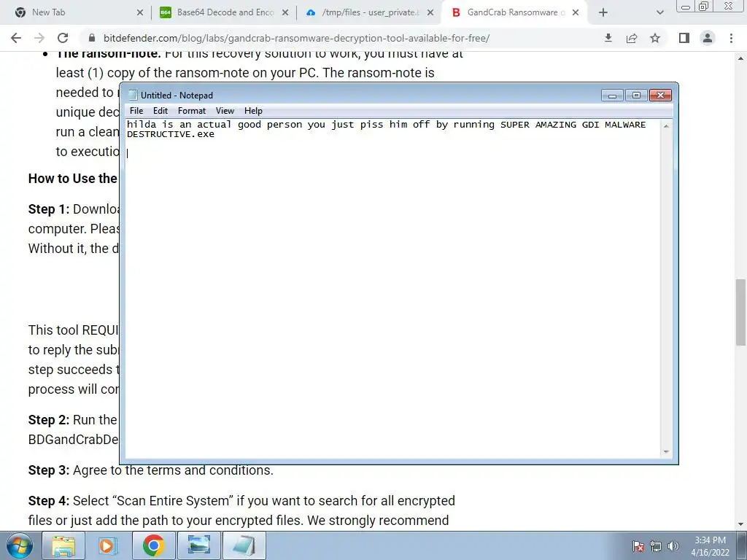
Task: Click Chrome forward arrow button
Action: 39,38
